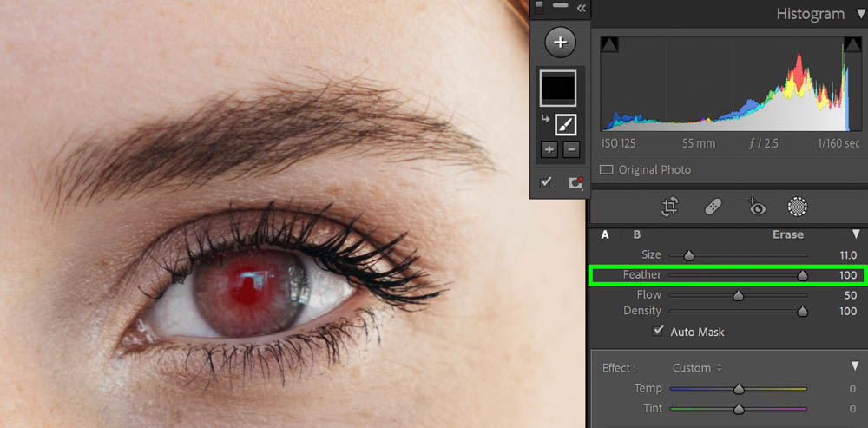Screen dimensions: 868x428
Task: Collapse brush settings triangle beside Erase
Action: [x=857, y=234]
